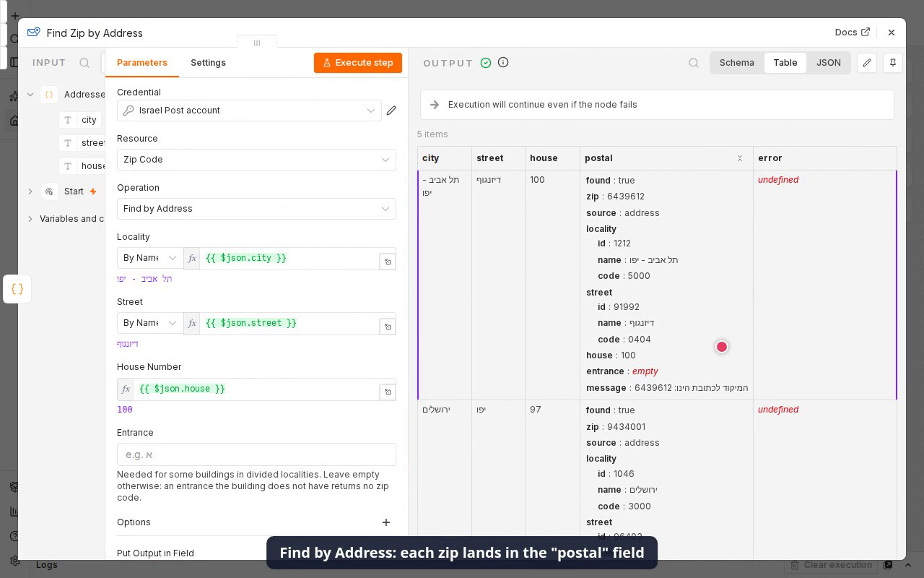Switch to the Settings tab
The height and width of the screenshot is (578, 924).
pos(208,63)
